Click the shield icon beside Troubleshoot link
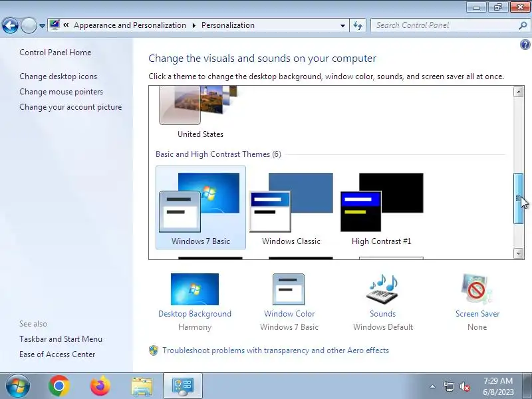 (x=154, y=350)
